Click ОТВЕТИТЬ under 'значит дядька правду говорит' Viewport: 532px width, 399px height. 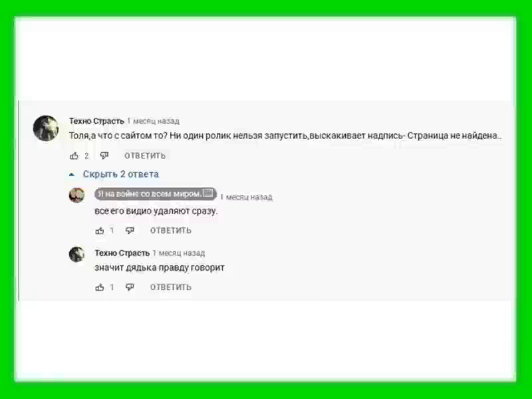[171, 287]
